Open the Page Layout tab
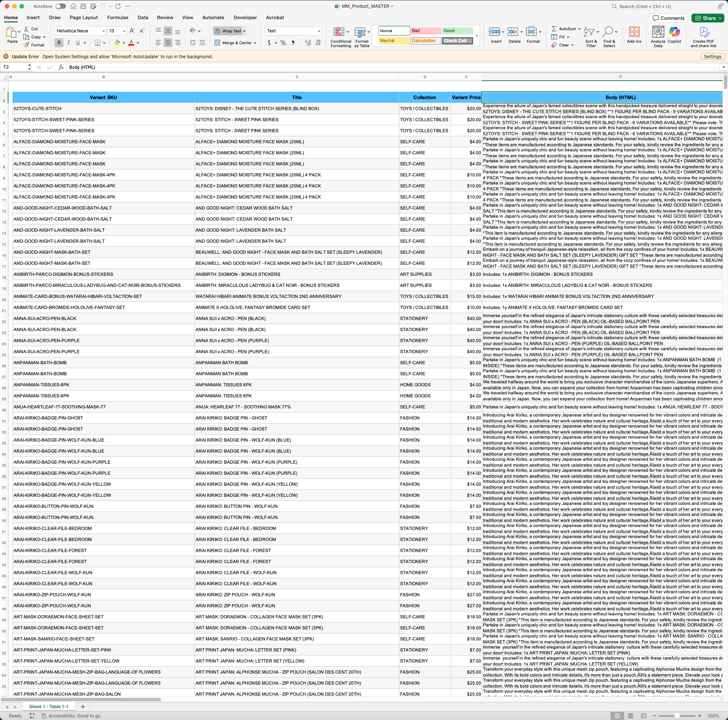Screen dimensions: 728x720 coord(83,17)
